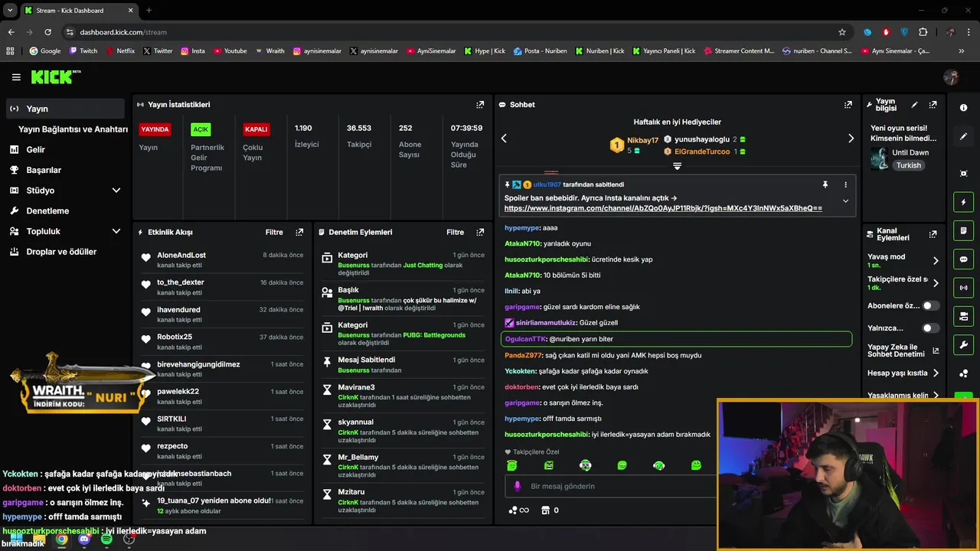This screenshot has height=551, width=980.
Task: Pop out the Kanal Eylemleri panel
Action: (x=933, y=234)
